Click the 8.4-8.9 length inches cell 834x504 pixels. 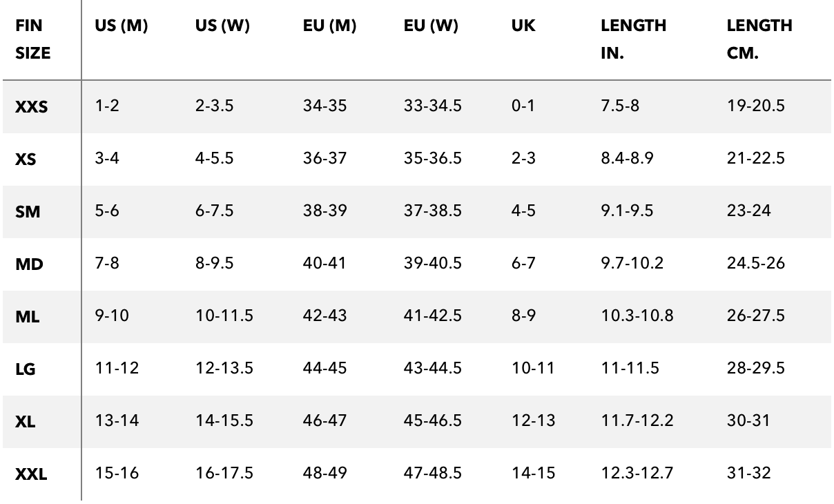[628, 159]
